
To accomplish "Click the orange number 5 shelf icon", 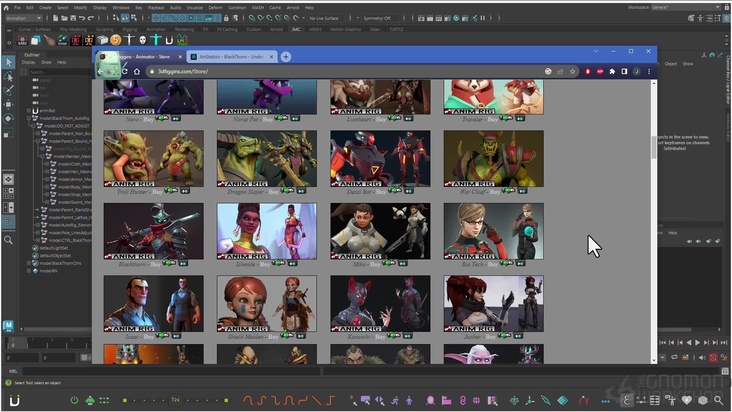I will point(116,39).
